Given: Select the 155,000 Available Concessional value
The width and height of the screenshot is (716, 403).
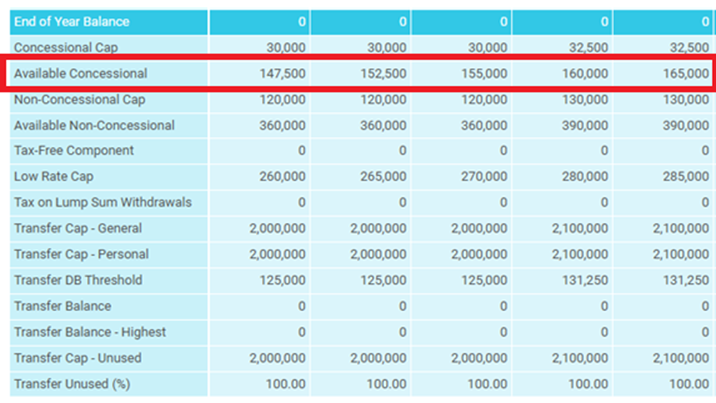Looking at the screenshot, I should [483, 73].
